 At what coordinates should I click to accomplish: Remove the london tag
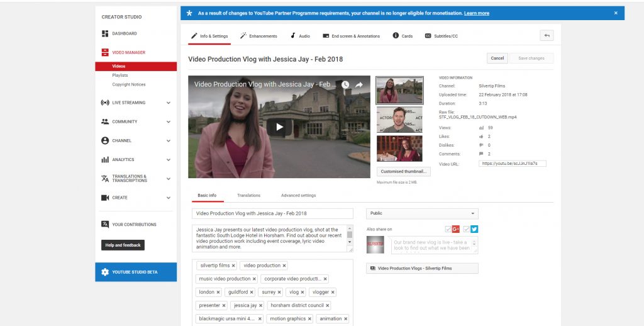coord(218,292)
